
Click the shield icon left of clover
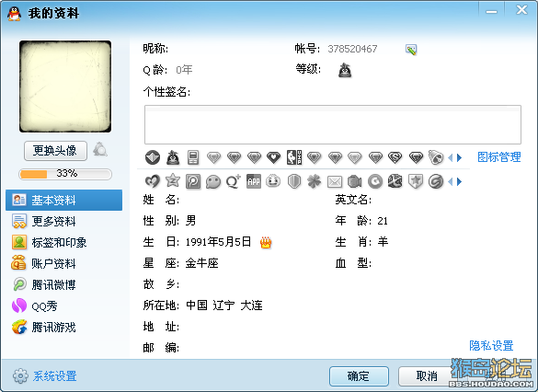294,181
